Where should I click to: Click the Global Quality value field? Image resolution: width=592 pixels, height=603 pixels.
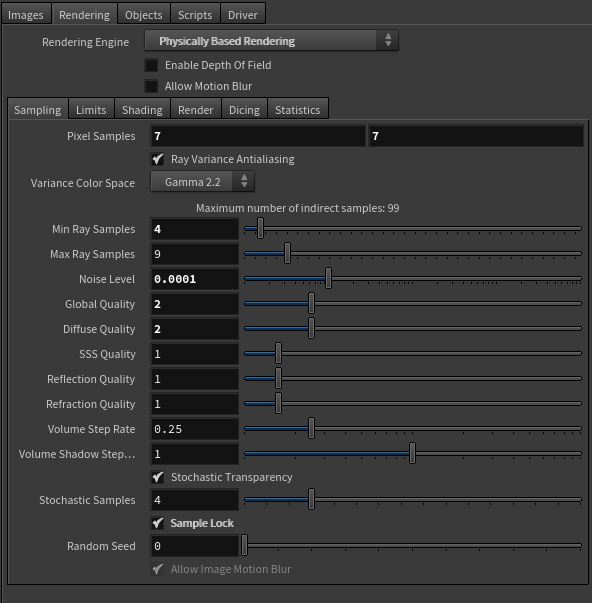(x=195, y=304)
